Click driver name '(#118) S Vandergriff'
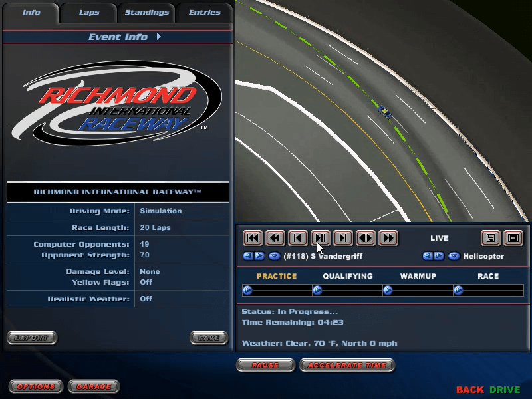This screenshot has width=532, height=399. tap(323, 256)
